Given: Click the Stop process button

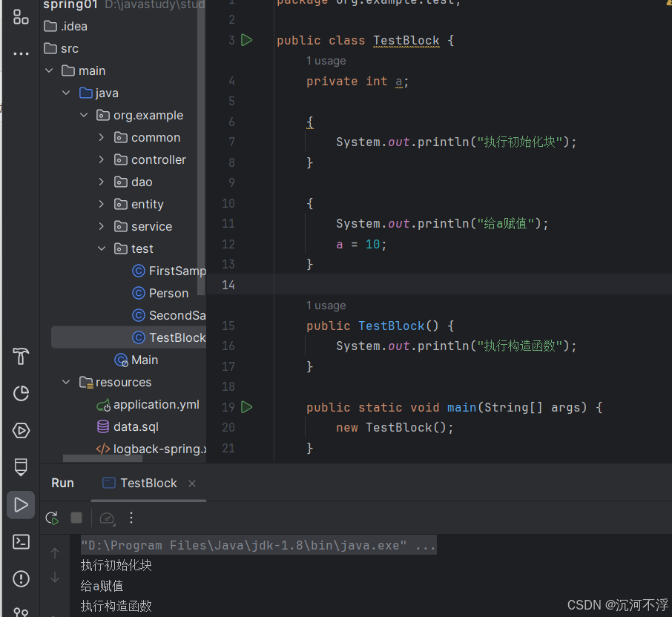Looking at the screenshot, I should tap(76, 518).
